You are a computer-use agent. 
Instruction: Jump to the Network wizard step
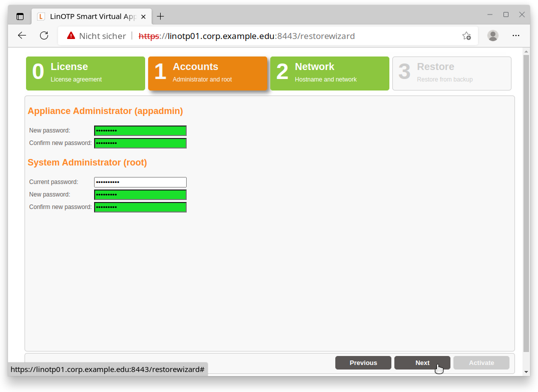click(x=329, y=73)
